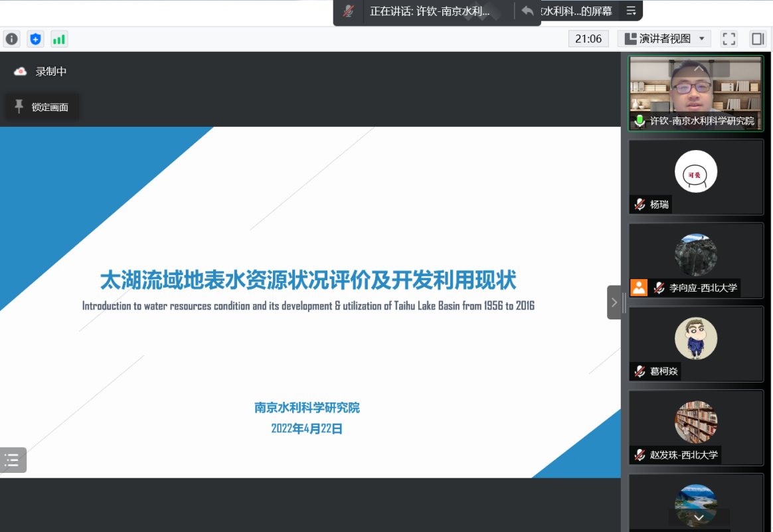Open the floating bar's more options menu

(x=631, y=11)
